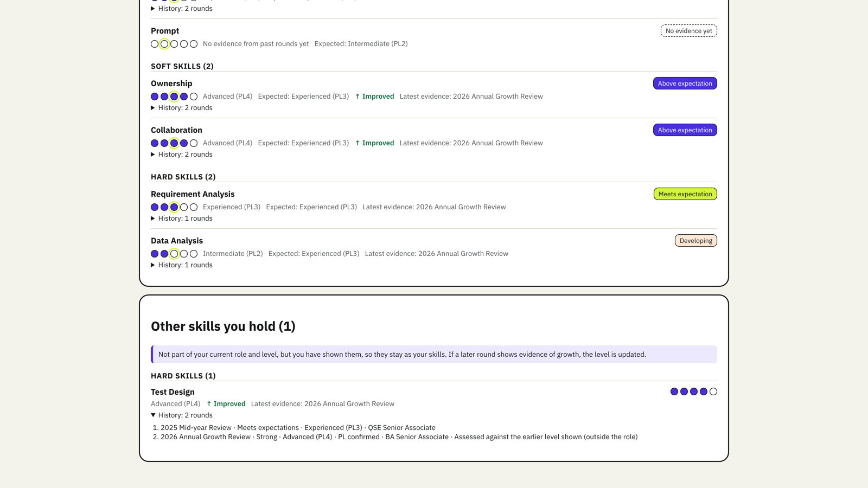This screenshot has width=868, height=488.
Task: Click the Improved indicator under Collaboration
Action: point(374,143)
